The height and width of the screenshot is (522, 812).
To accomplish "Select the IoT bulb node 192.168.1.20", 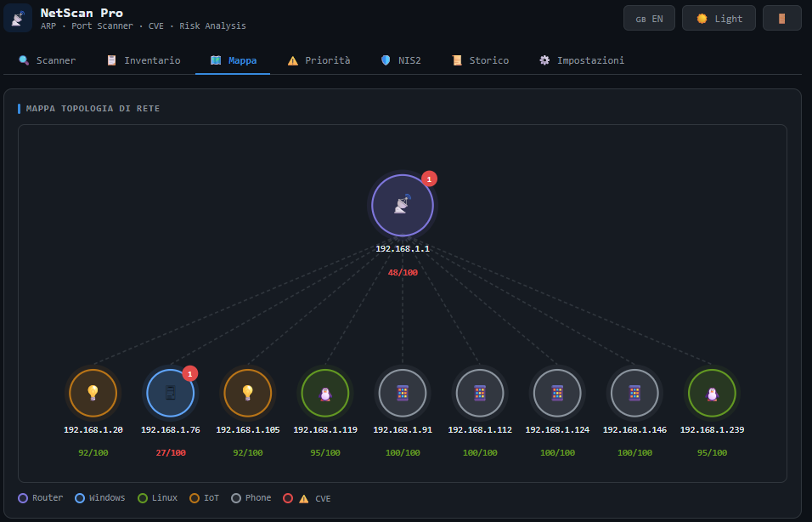I will click(x=93, y=393).
